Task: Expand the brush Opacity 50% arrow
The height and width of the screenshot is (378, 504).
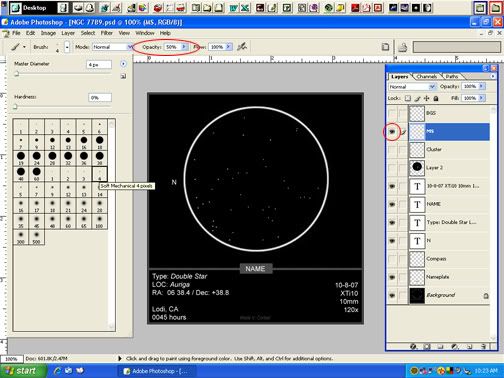Action: click(184, 47)
